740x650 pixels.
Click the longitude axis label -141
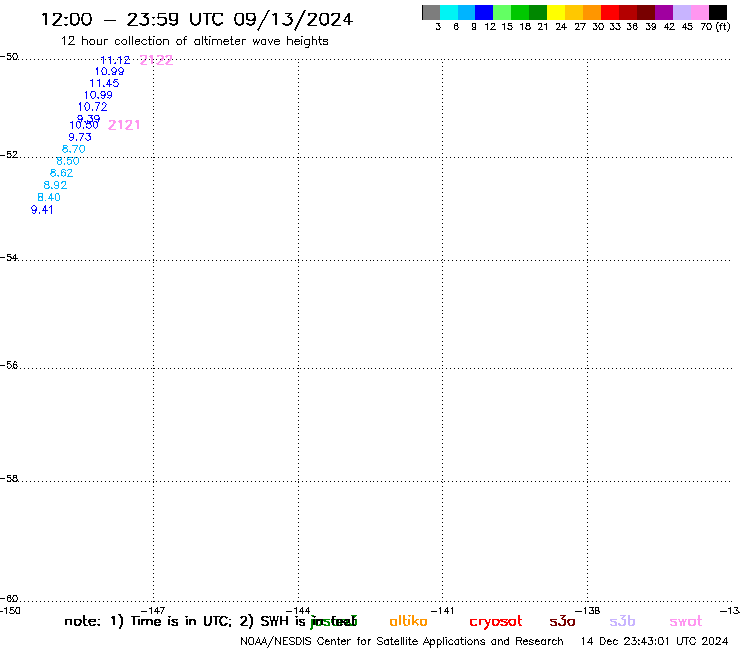click(x=442, y=611)
